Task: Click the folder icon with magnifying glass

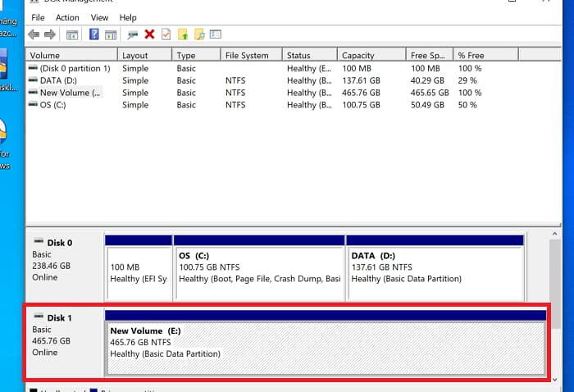Action: [199, 34]
